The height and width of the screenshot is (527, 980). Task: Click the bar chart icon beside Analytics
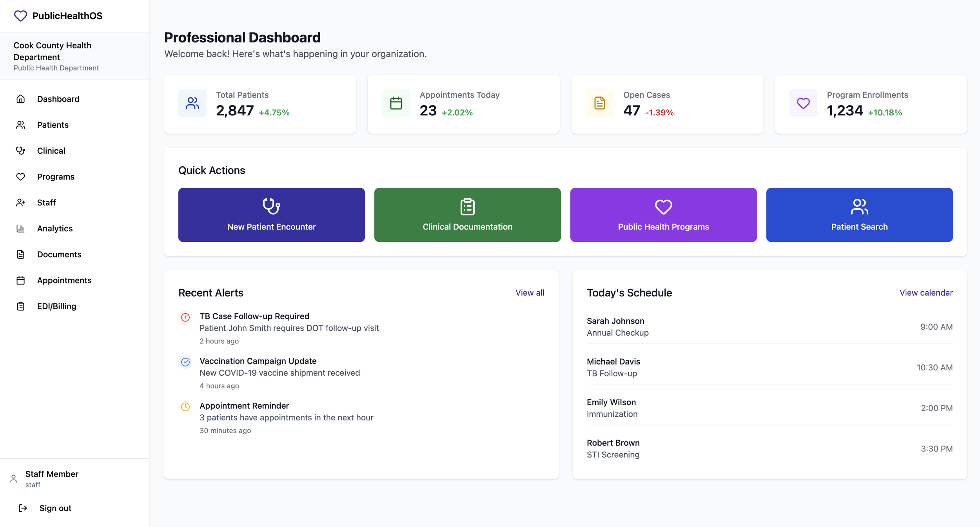coord(20,228)
